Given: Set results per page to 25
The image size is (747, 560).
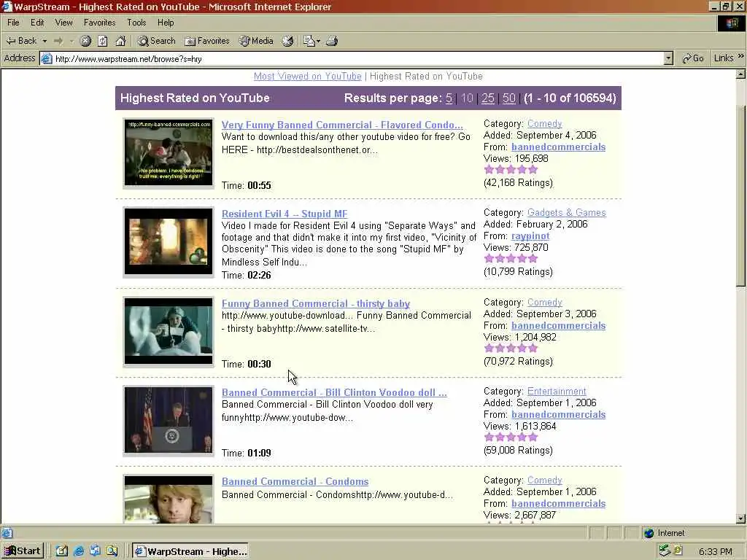Looking at the screenshot, I should 487,98.
